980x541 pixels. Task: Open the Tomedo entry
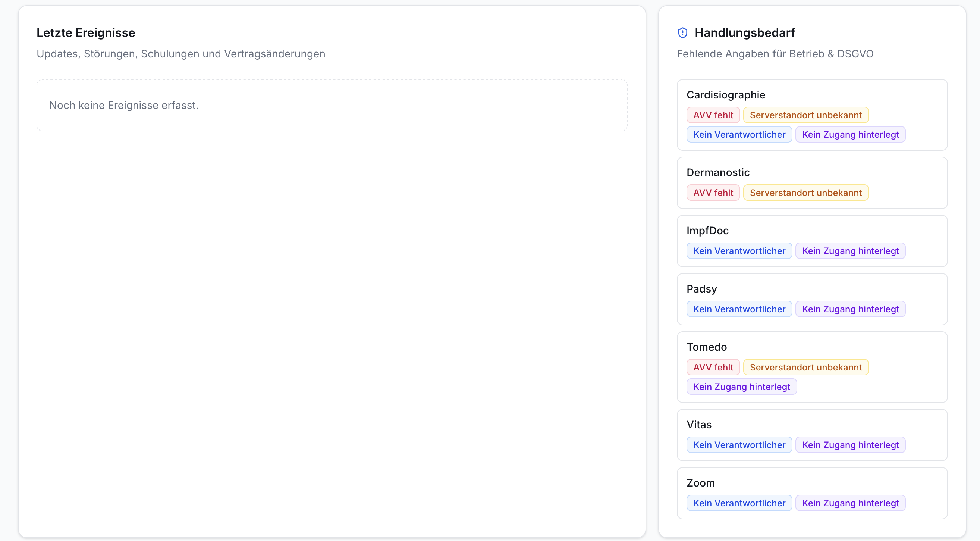[x=812, y=367]
